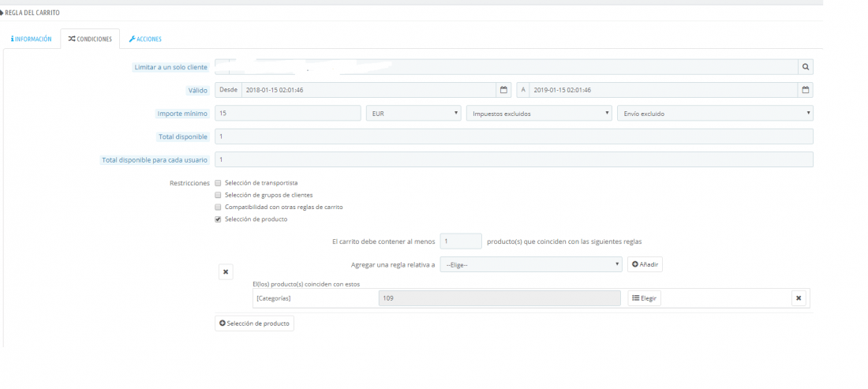
Task: Click the Desde prefix label
Action: [x=229, y=90]
